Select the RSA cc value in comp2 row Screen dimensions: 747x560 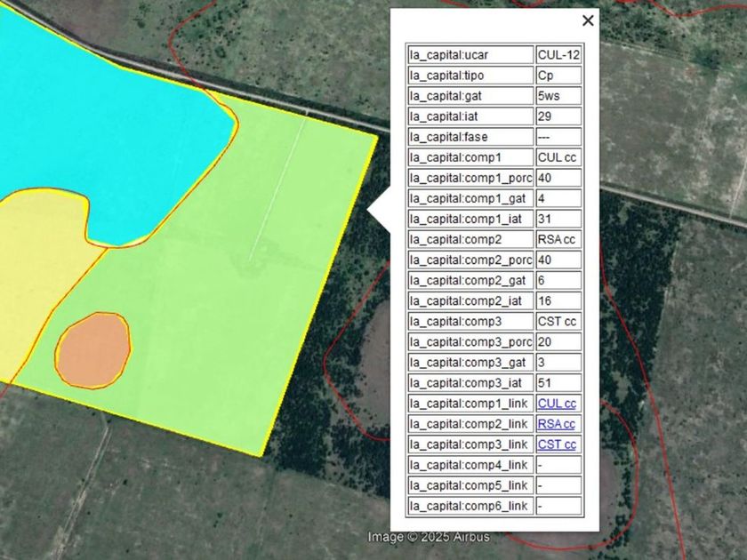[x=558, y=239]
